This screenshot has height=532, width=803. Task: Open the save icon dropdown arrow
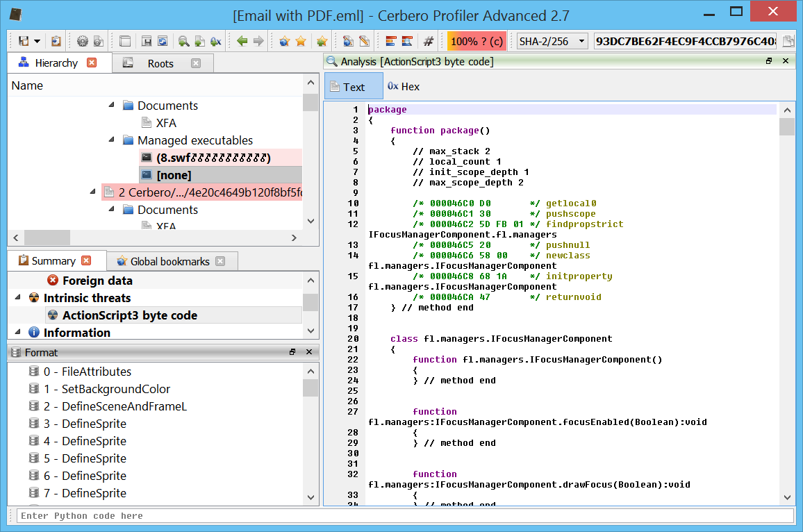tap(37, 42)
